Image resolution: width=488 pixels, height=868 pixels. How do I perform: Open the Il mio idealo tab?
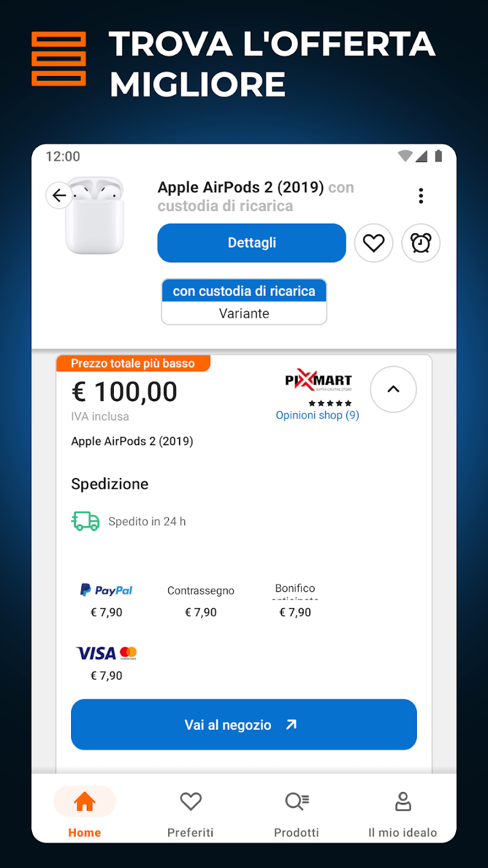402,812
